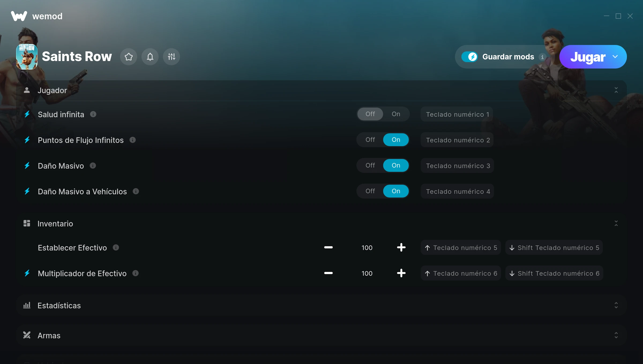
Task: Increase Establecer Efectivo value
Action: [401, 248]
